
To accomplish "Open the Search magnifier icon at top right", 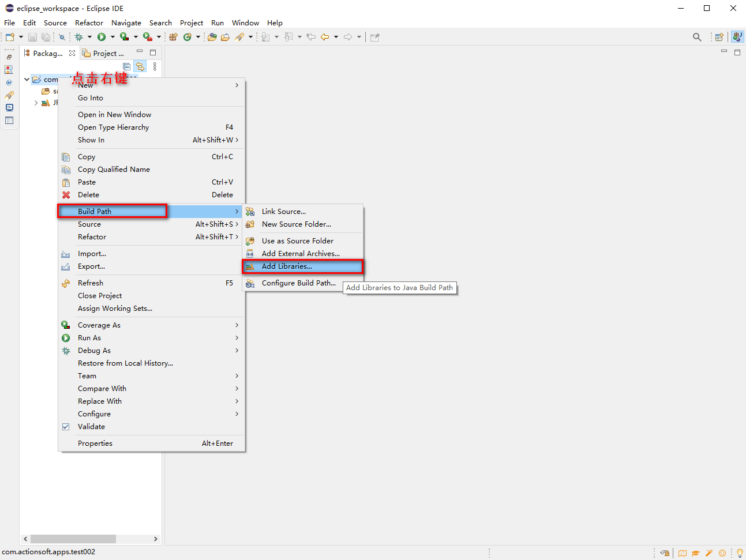I will [697, 37].
